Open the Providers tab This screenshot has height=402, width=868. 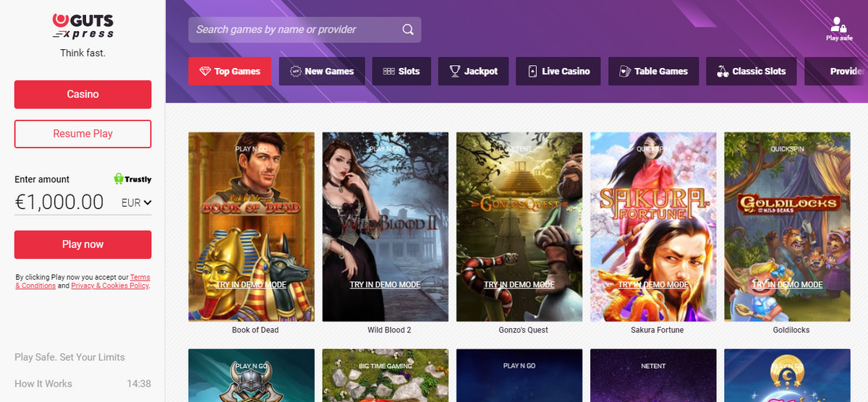pos(836,72)
